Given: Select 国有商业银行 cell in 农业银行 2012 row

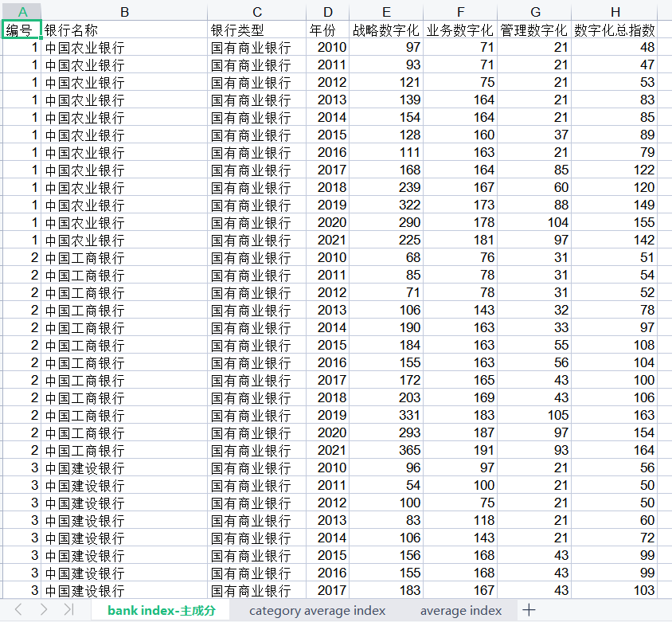Looking at the screenshot, I should click(256, 82).
